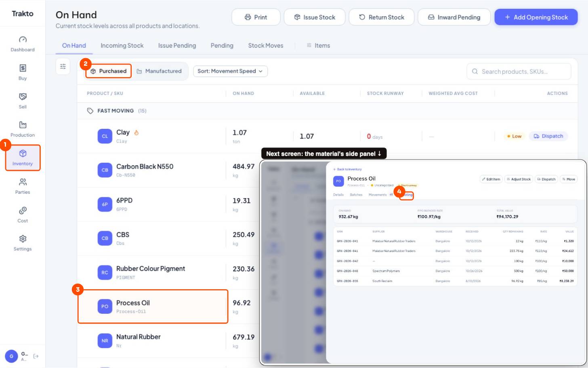Viewport: 588px width, 368px height.
Task: Click the Print button
Action: click(x=256, y=17)
